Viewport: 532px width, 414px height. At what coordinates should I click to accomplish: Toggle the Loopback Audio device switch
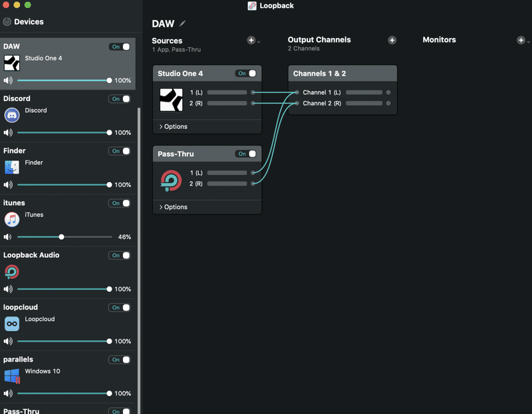[120, 256]
